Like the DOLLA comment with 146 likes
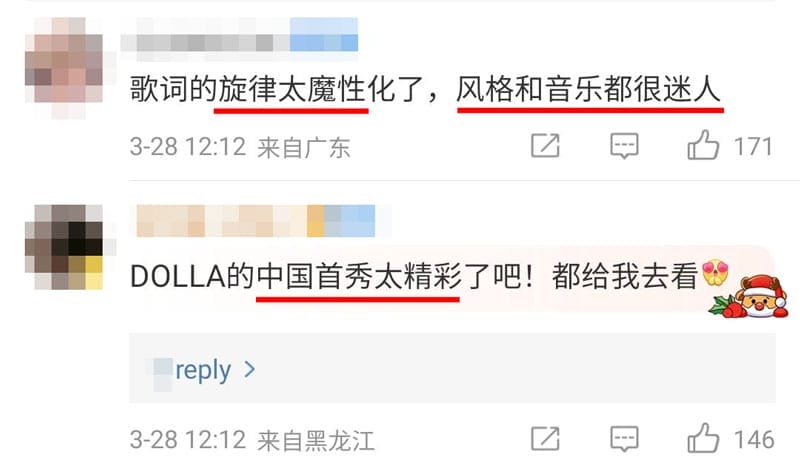Image resolution: width=800 pixels, height=473 pixels. 703,438
